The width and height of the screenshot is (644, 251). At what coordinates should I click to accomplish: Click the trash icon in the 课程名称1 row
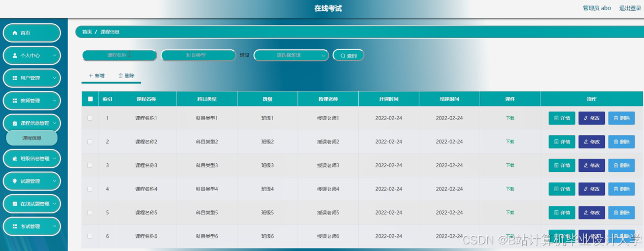point(616,118)
